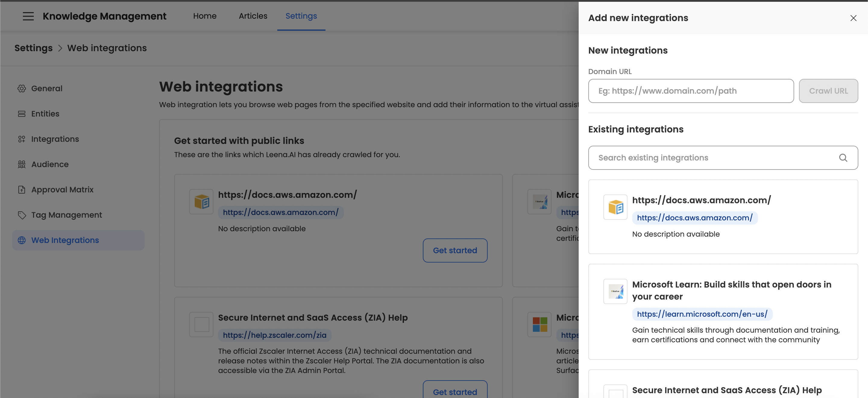Go to Integrations in the sidebar

(x=55, y=139)
